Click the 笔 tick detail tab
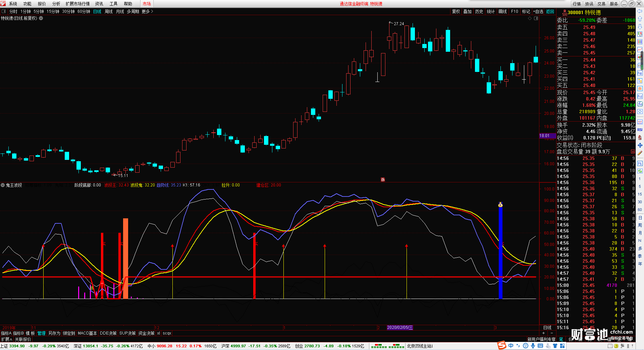 pos(561,339)
